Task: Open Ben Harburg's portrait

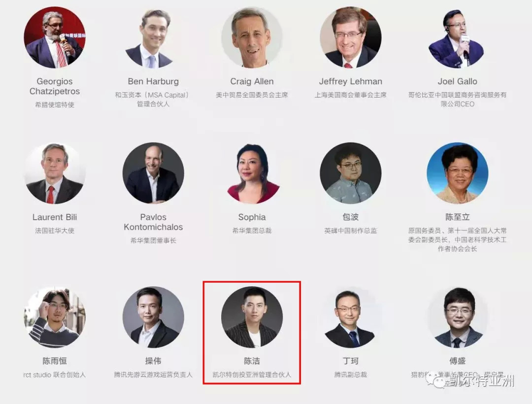Action: coord(153,37)
